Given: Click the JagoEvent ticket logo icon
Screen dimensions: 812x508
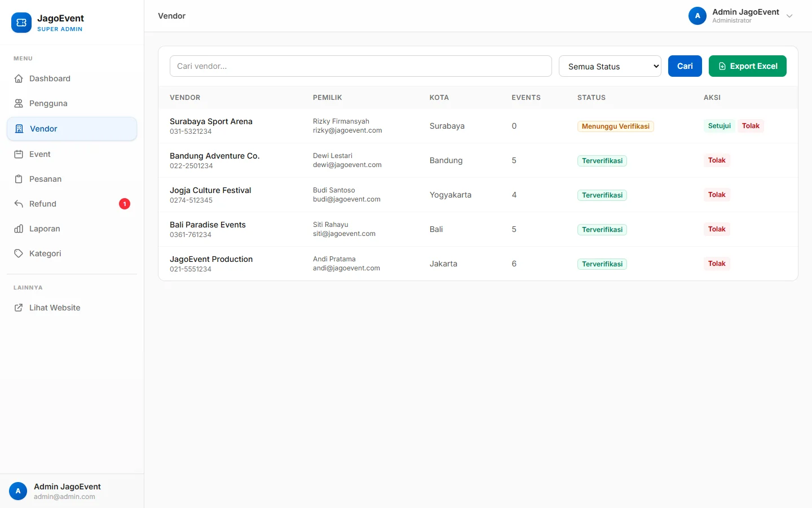Looking at the screenshot, I should (21, 23).
